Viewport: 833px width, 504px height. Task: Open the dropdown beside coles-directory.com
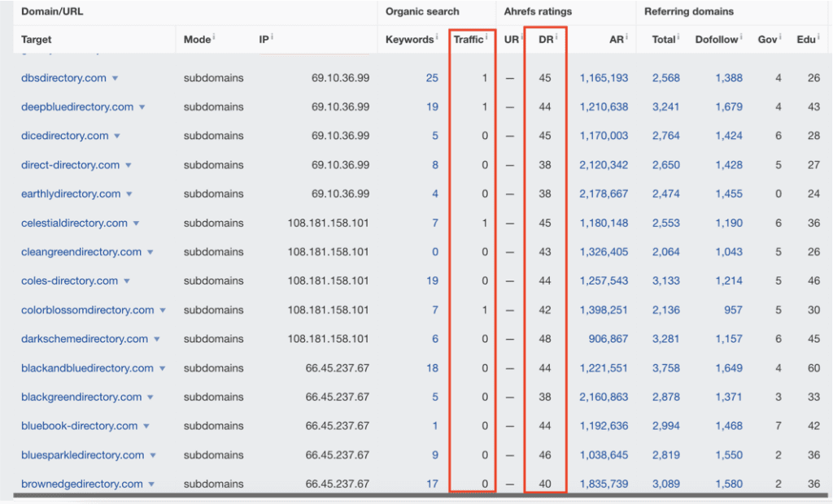[x=126, y=281]
